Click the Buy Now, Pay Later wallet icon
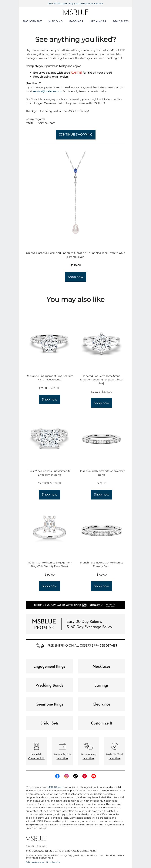This screenshot has height=868, width=151. (62, 746)
